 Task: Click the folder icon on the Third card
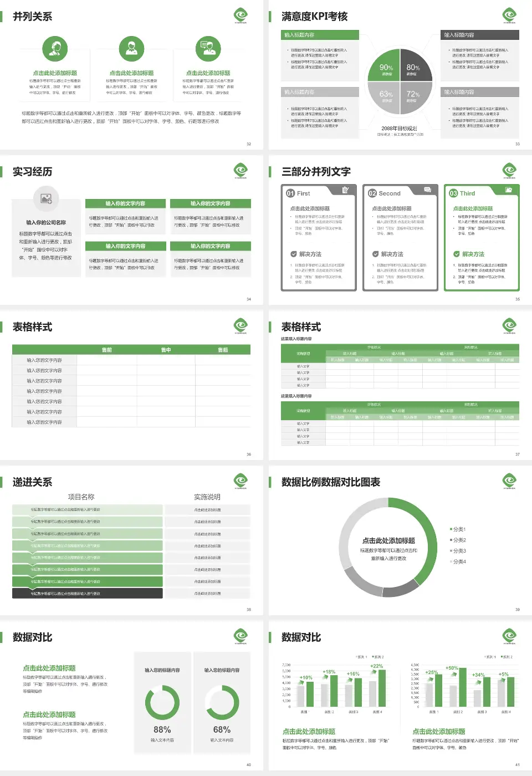pyautogui.click(x=507, y=190)
